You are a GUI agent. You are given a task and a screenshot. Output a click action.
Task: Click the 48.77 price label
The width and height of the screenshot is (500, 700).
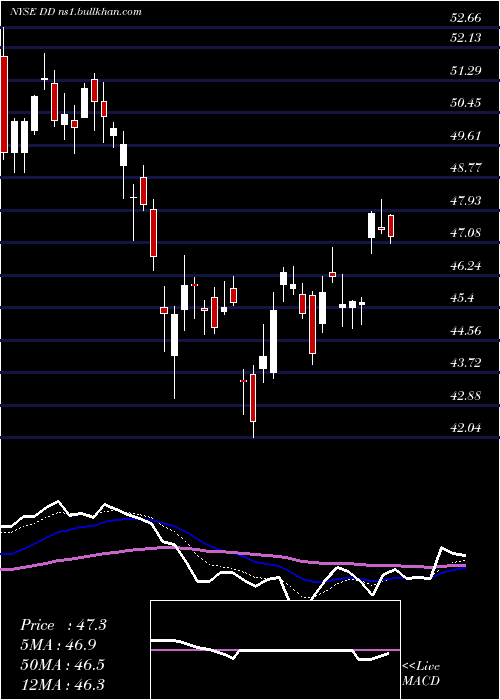pyautogui.click(x=466, y=168)
